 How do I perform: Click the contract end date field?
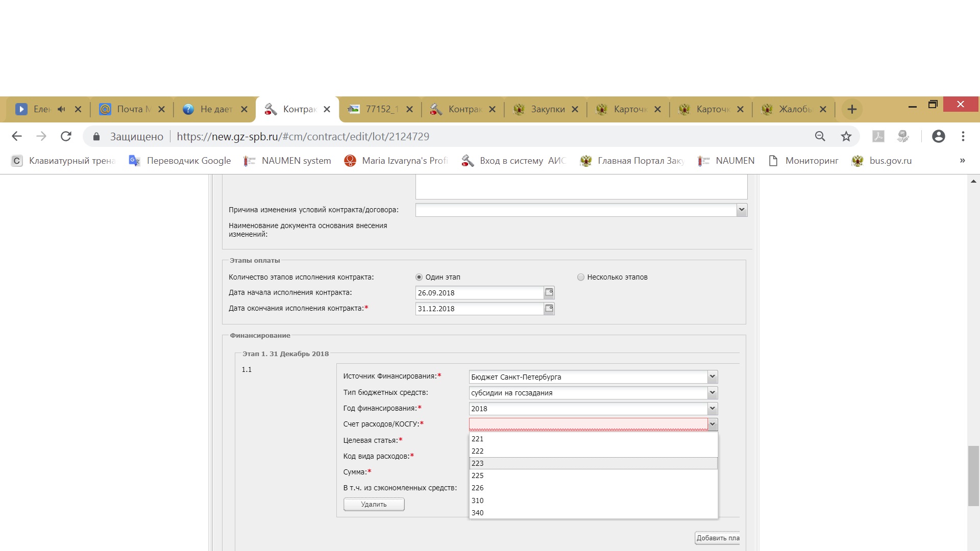(x=479, y=309)
